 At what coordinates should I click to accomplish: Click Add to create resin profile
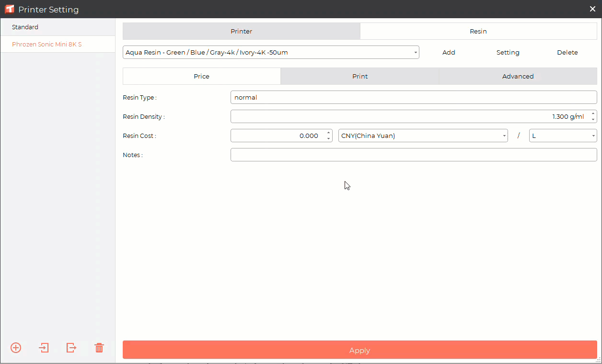click(449, 53)
